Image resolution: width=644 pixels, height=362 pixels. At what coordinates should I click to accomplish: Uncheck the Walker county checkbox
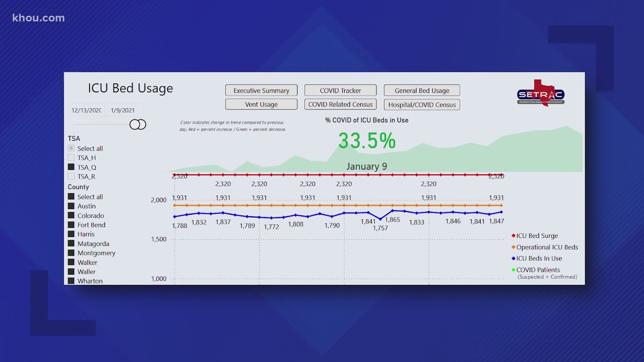pos(71,262)
